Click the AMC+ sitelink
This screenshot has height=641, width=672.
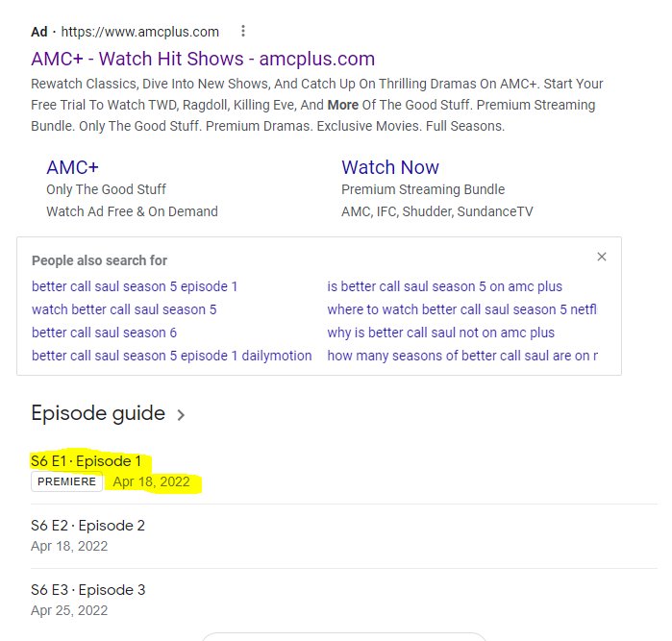(x=72, y=167)
